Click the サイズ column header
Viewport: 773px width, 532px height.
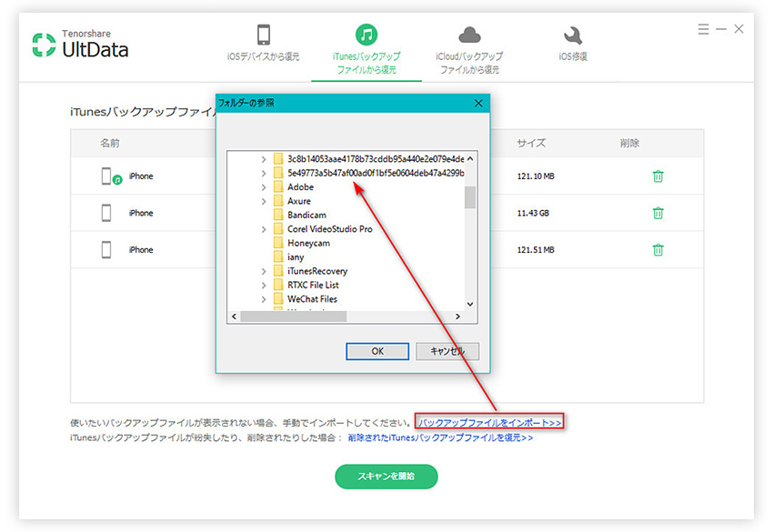[x=531, y=144]
